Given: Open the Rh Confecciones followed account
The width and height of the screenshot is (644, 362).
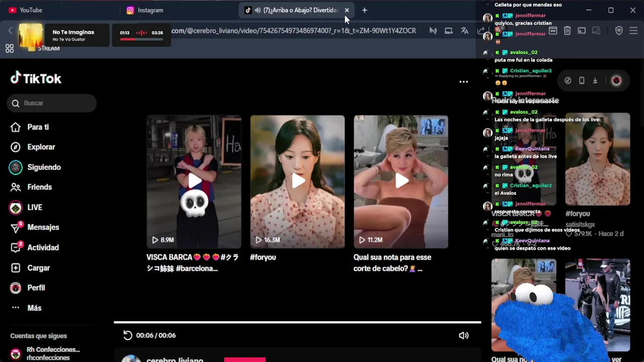Looking at the screenshot, I should tap(45, 353).
